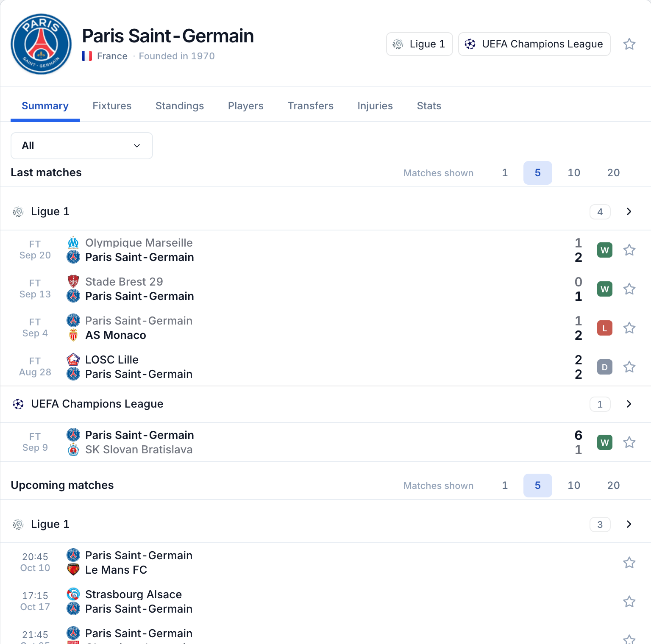The width and height of the screenshot is (651, 644).
Task: Favorite the upcoming Strasbourg Alsace fixture
Action: point(629,602)
